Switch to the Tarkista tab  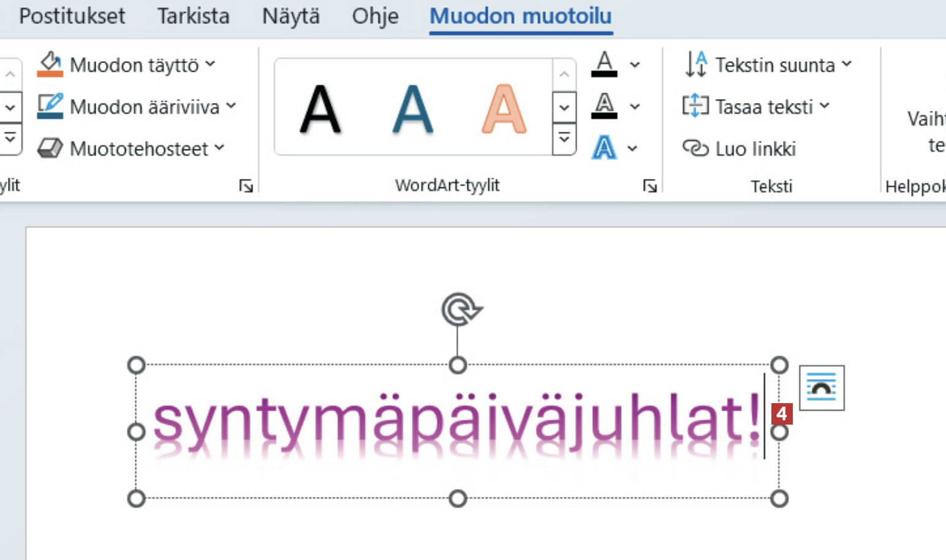(193, 16)
